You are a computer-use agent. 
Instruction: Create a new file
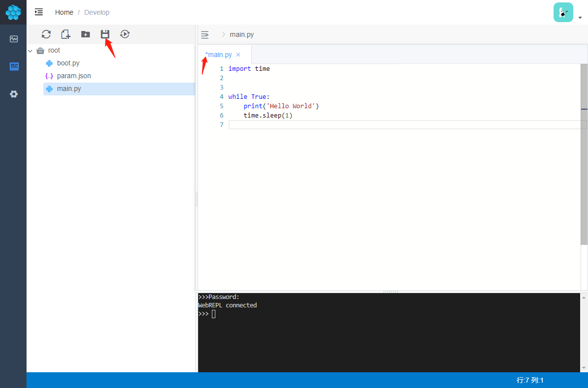tap(65, 34)
